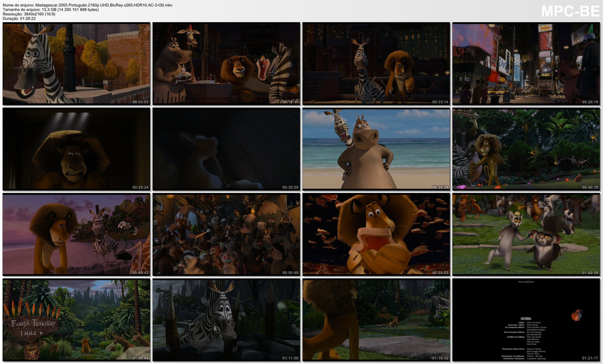603x364 pixels.
Task: Select the frame at 00:10:10
Action: click(226, 63)
